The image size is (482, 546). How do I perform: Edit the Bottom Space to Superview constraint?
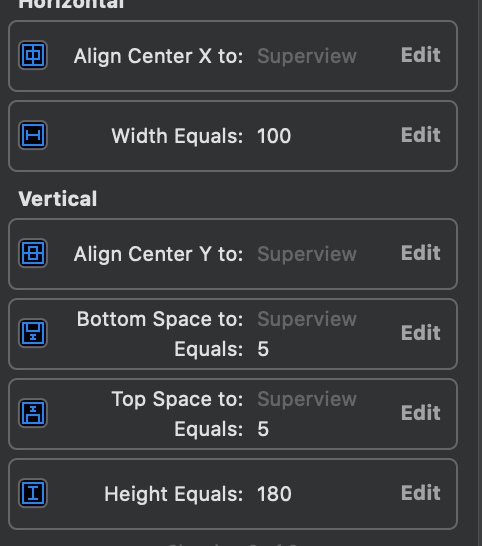pyautogui.click(x=420, y=333)
